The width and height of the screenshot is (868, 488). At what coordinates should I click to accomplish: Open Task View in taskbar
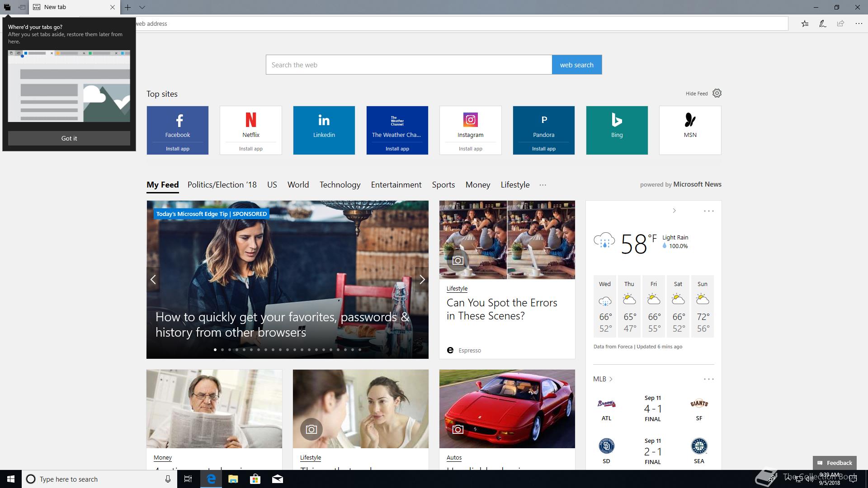tap(188, 479)
